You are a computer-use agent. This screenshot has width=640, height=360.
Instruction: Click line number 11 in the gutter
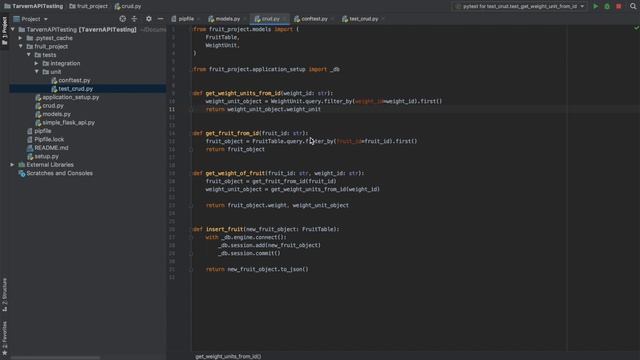pyautogui.click(x=172, y=109)
